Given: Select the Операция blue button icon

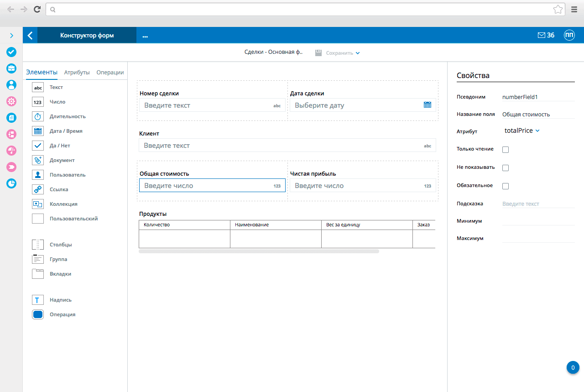Looking at the screenshot, I should 38,314.
